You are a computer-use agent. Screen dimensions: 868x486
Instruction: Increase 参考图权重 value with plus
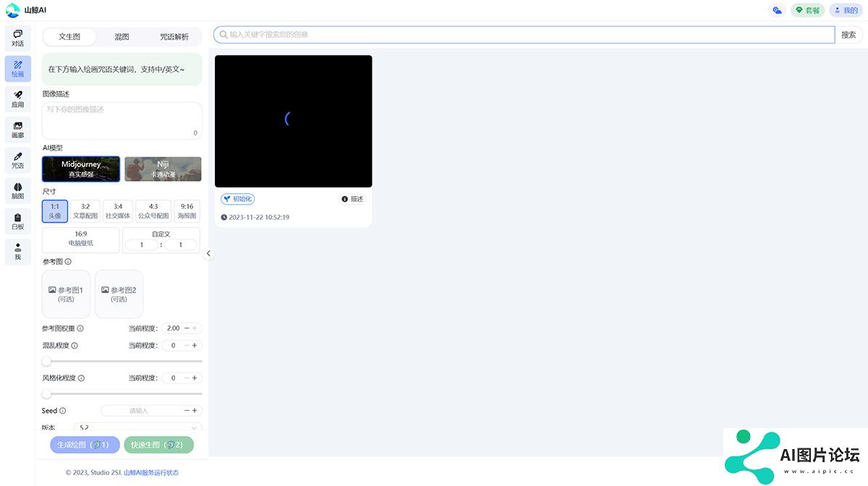tap(195, 328)
